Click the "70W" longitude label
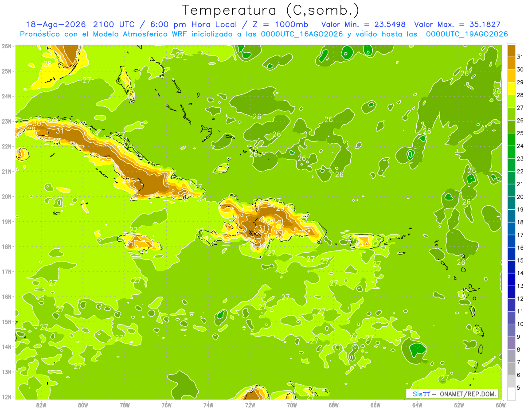Image resolution: width=532 pixels, height=411 pixels. click(292, 405)
